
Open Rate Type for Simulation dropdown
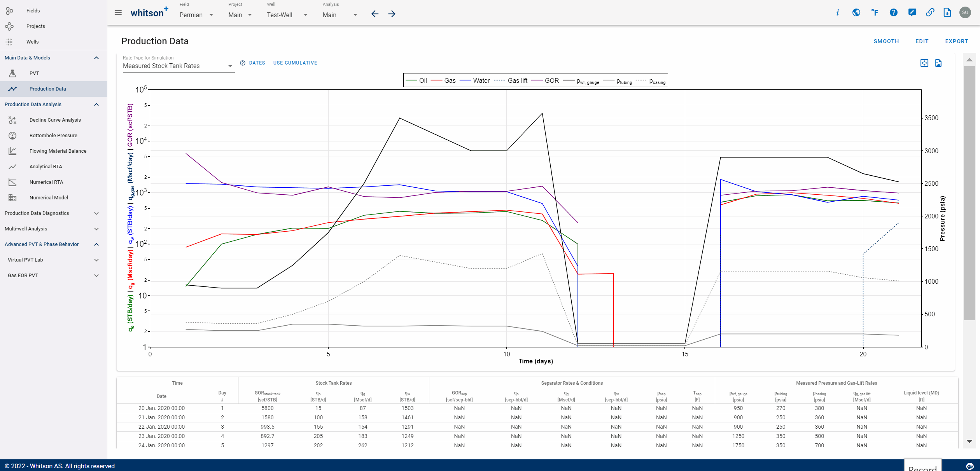(x=178, y=66)
